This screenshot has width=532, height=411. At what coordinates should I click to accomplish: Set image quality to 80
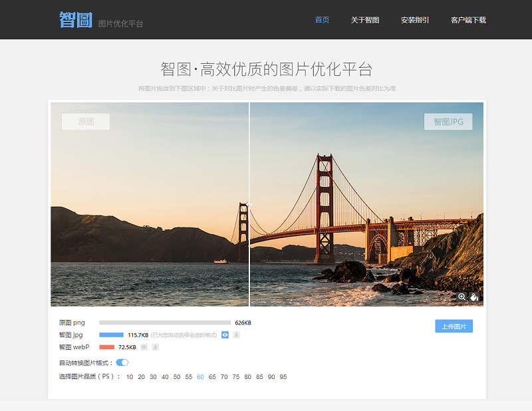[x=248, y=377]
